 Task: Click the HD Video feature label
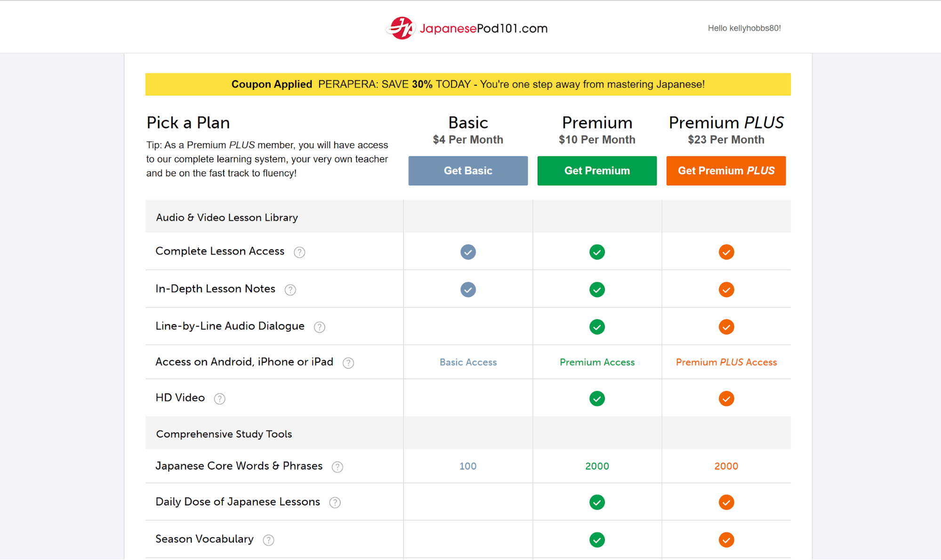[x=180, y=398]
